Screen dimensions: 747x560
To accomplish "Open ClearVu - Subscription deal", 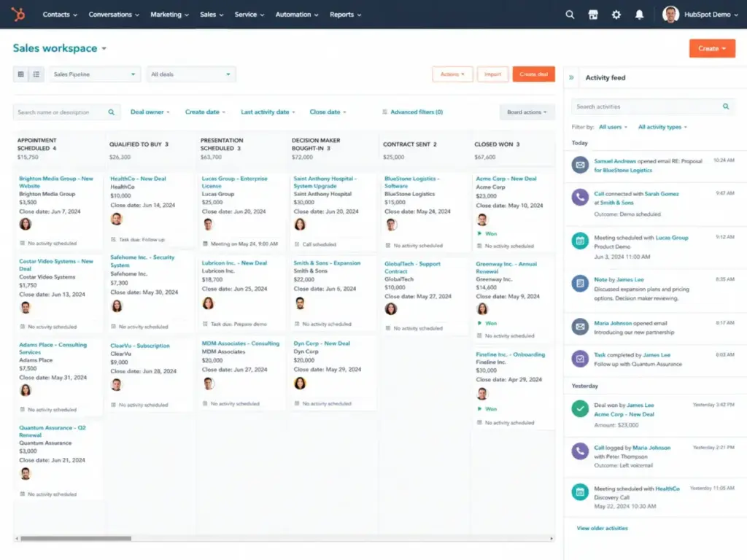I will point(140,346).
